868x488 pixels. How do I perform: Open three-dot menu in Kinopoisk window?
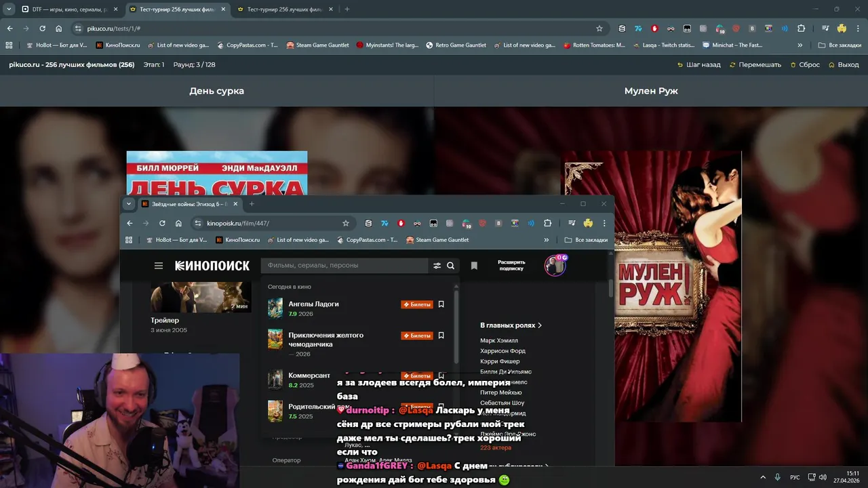pos(604,223)
